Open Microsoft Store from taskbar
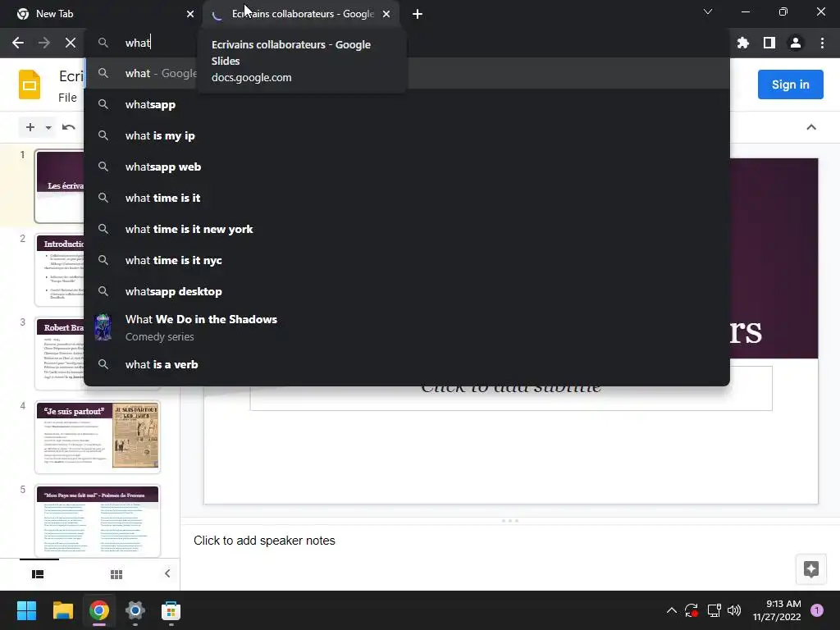 pyautogui.click(x=171, y=610)
